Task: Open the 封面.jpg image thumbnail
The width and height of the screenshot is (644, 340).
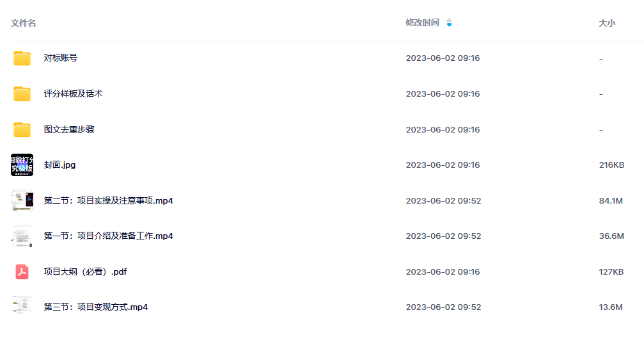Action: (x=22, y=165)
